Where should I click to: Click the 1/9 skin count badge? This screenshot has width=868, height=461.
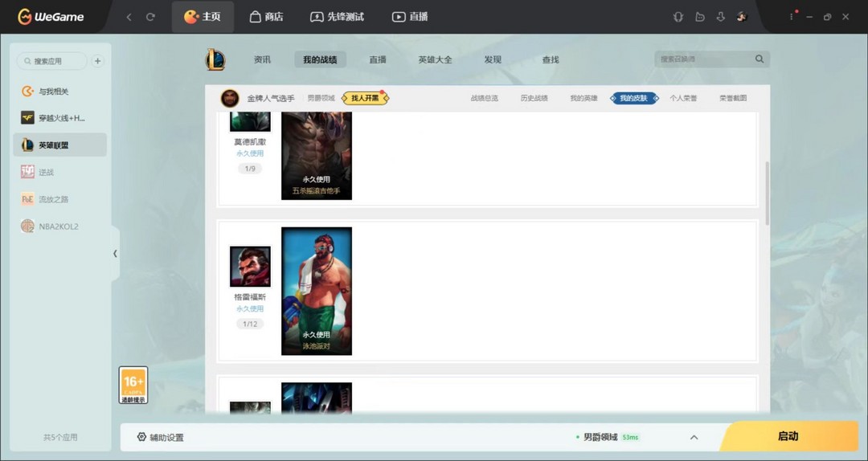point(250,169)
